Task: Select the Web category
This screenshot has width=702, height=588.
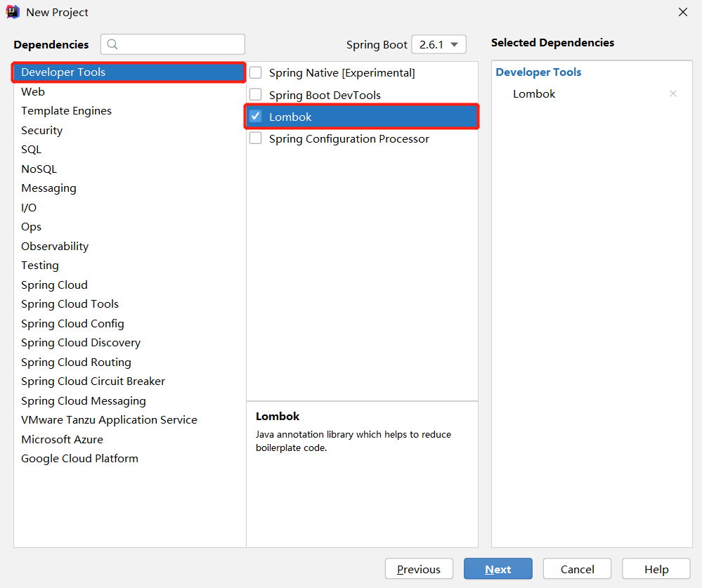Action: 129,92
